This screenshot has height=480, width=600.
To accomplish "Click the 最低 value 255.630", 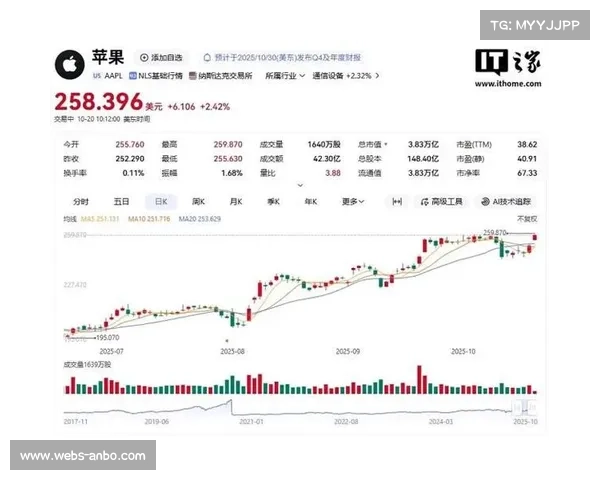I will tap(228, 158).
